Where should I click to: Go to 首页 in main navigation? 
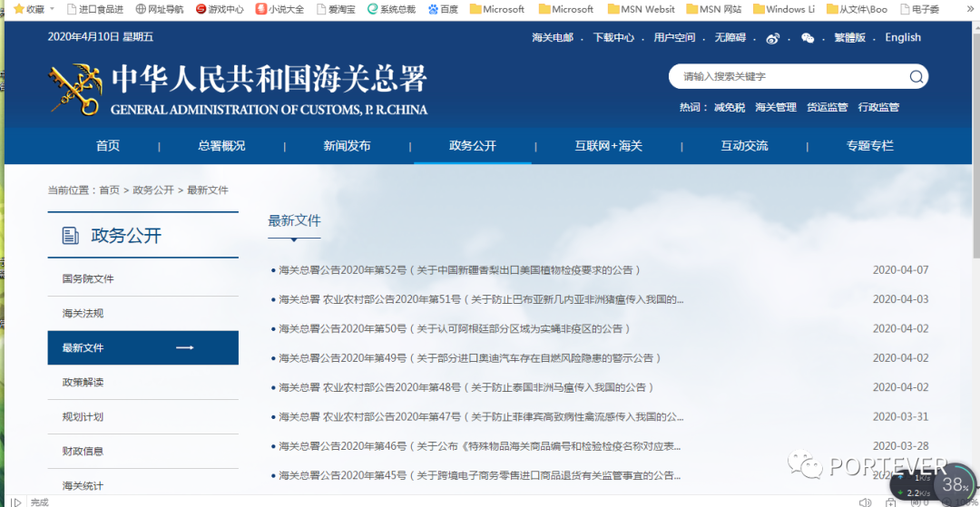107,146
